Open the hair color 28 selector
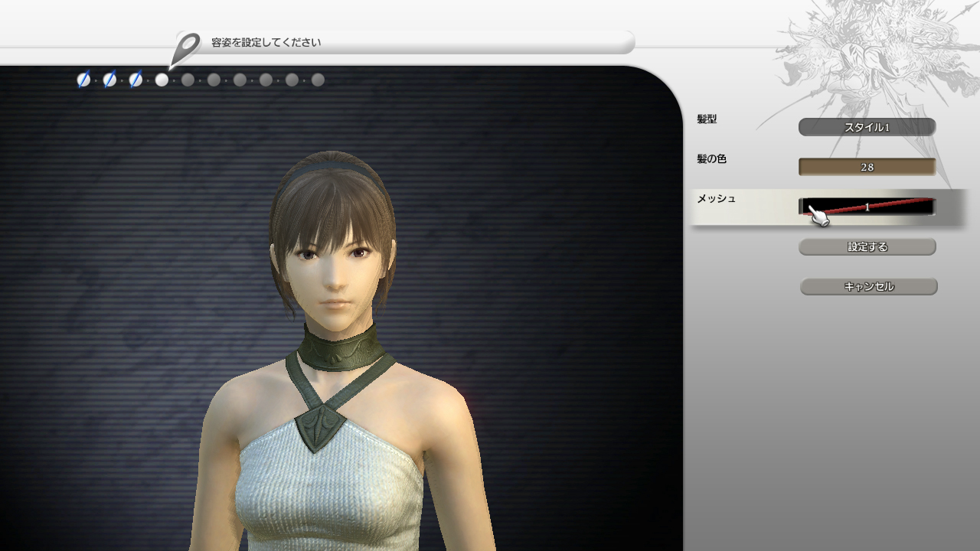 pyautogui.click(x=867, y=167)
